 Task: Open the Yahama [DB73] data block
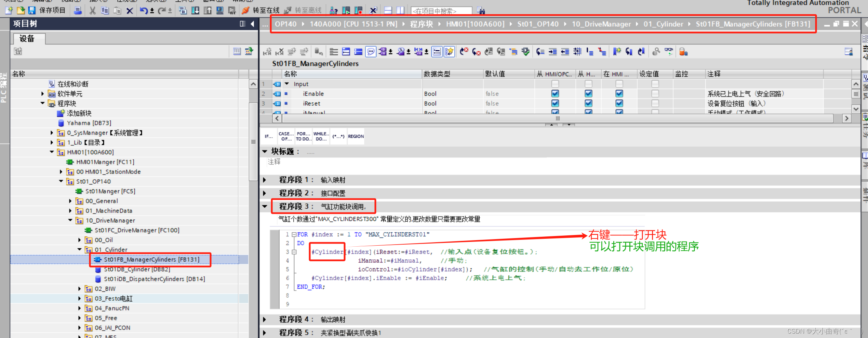coord(89,123)
